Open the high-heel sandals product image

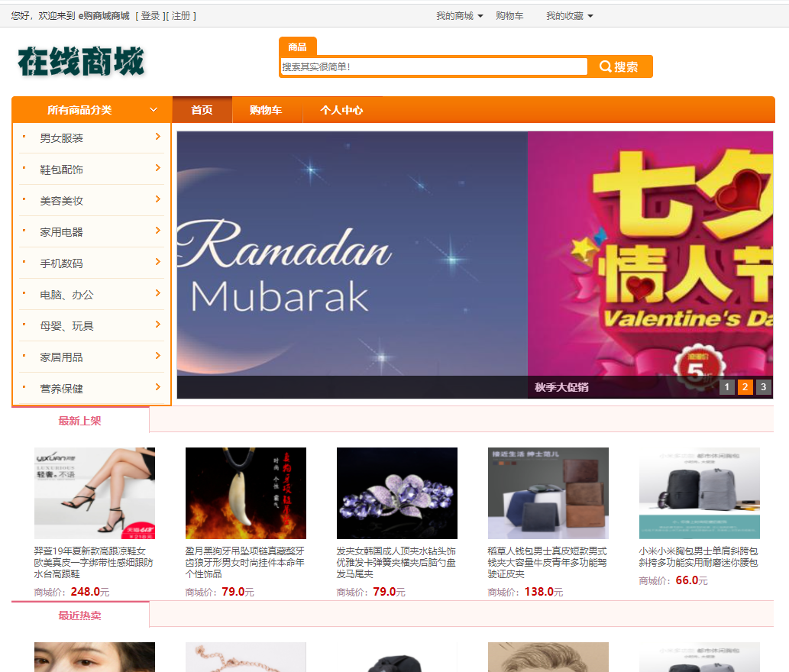[95, 493]
